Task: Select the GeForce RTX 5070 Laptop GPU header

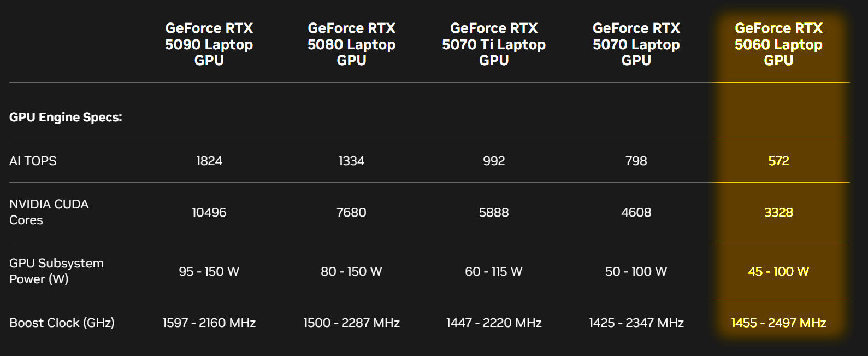Action: tap(636, 44)
